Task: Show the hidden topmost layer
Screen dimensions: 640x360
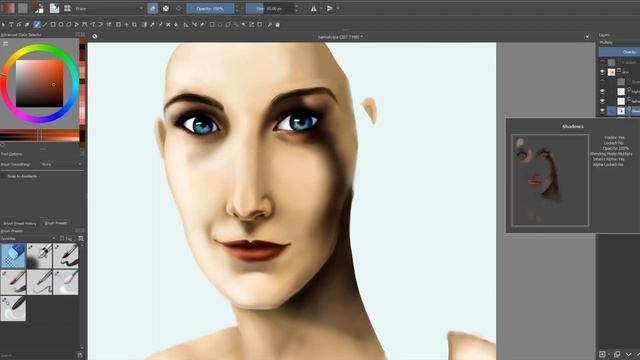Action: (602, 62)
